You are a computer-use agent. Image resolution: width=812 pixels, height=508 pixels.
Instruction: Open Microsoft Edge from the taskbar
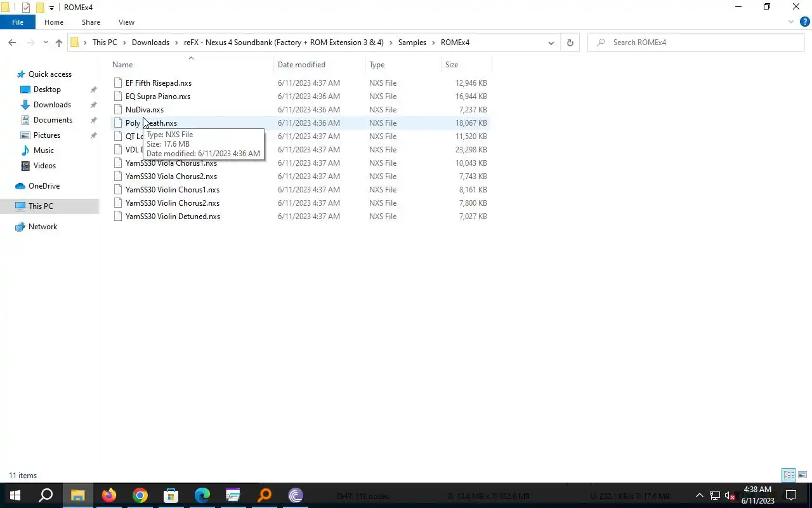202,495
